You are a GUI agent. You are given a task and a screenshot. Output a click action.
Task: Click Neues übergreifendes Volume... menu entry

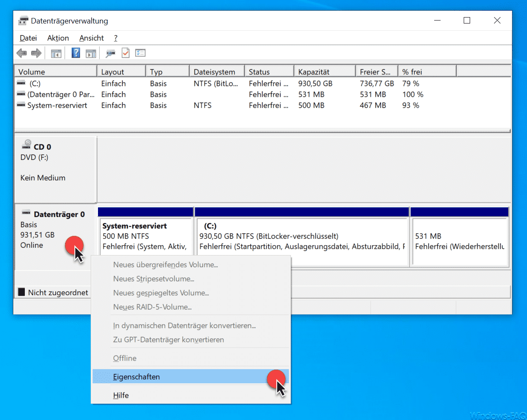(x=191, y=264)
